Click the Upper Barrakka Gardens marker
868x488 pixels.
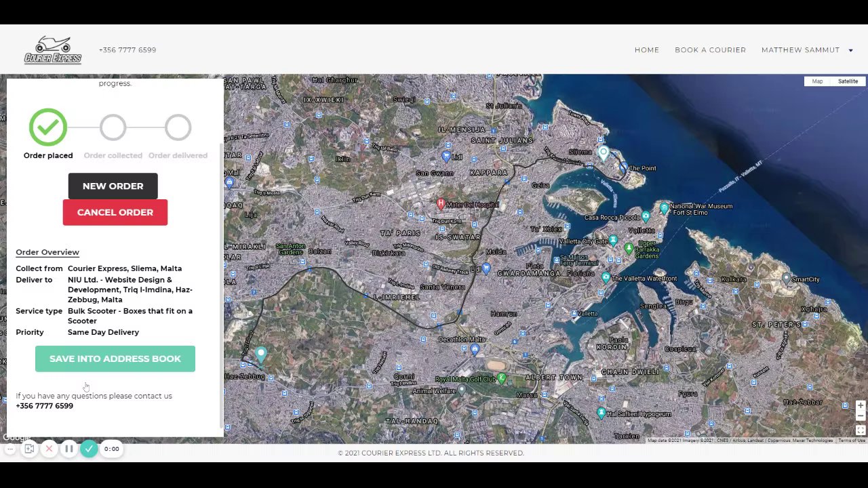pyautogui.click(x=629, y=249)
